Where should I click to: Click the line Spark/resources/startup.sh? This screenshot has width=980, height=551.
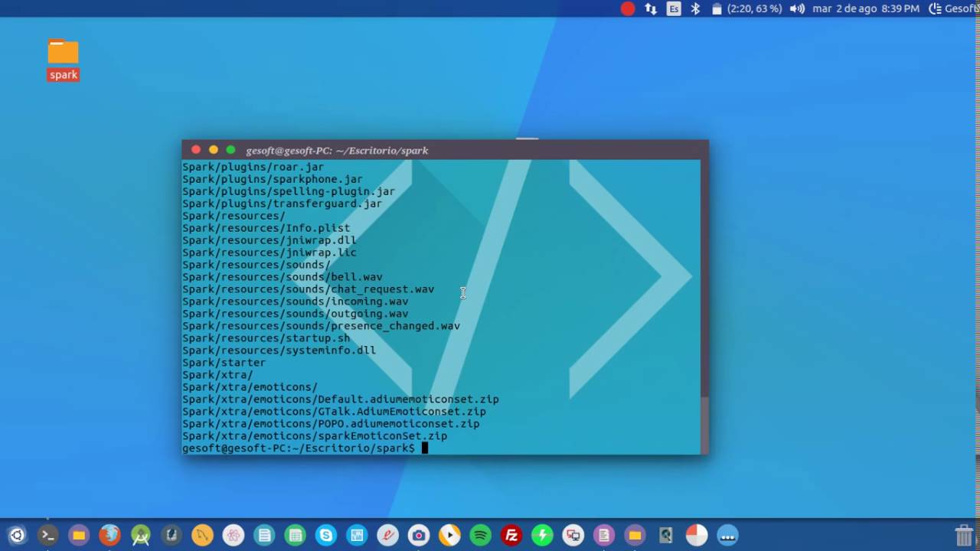click(266, 338)
